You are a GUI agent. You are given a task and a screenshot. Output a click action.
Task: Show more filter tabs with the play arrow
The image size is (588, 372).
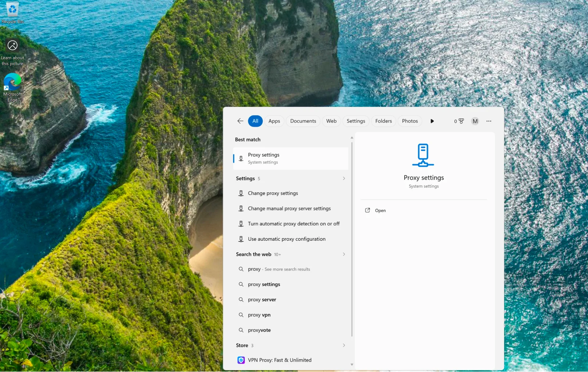click(x=432, y=121)
